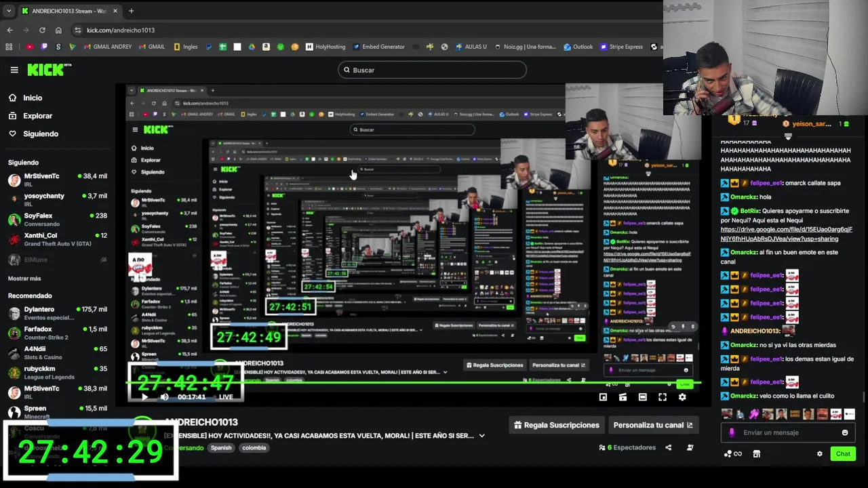Open Farfadox Counter-Strike 2 channel
This screenshot has height=488, width=868.
[58, 333]
